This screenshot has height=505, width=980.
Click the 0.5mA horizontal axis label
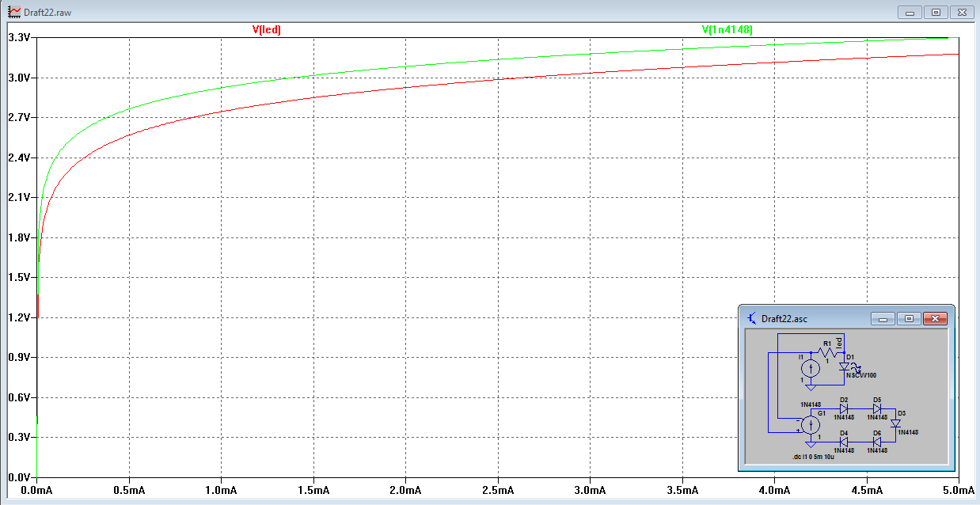[129, 491]
